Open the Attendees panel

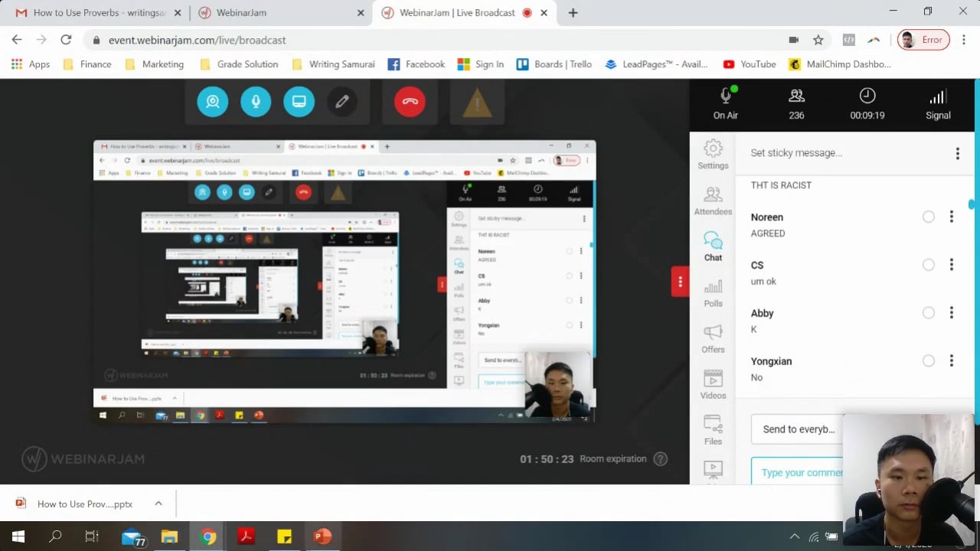tap(713, 201)
